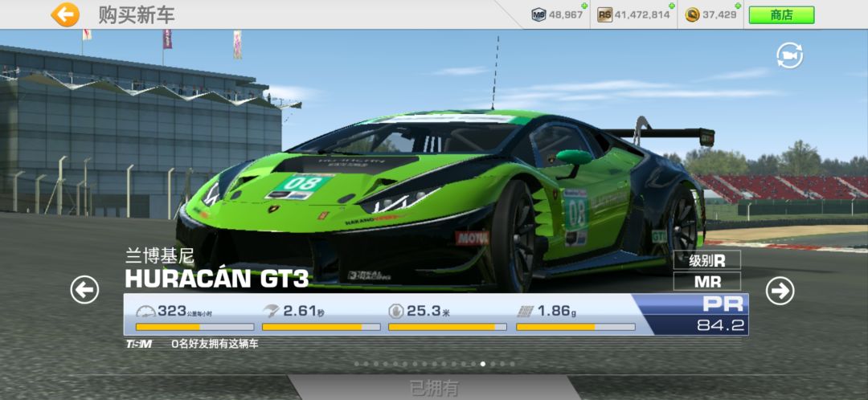Select the 级别R class badge

click(x=707, y=260)
